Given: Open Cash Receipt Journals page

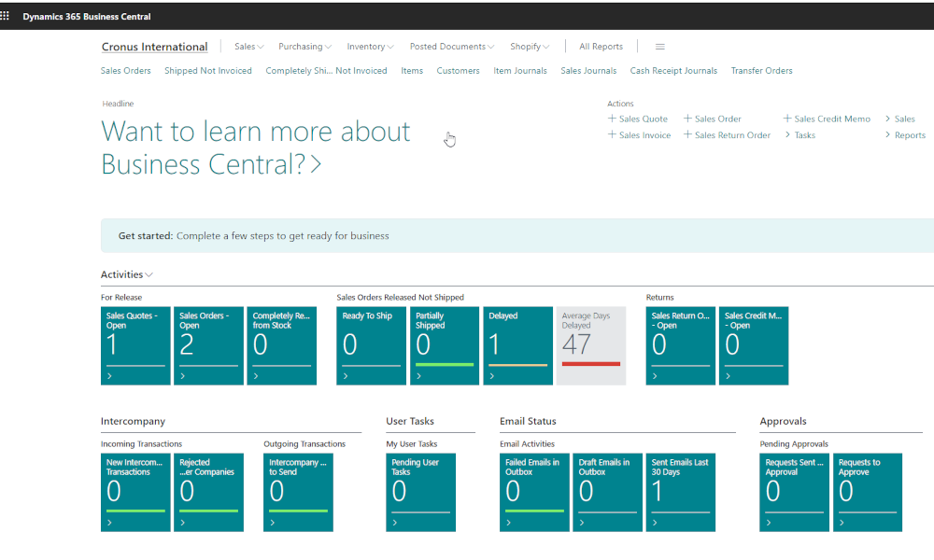Looking at the screenshot, I should (x=673, y=70).
